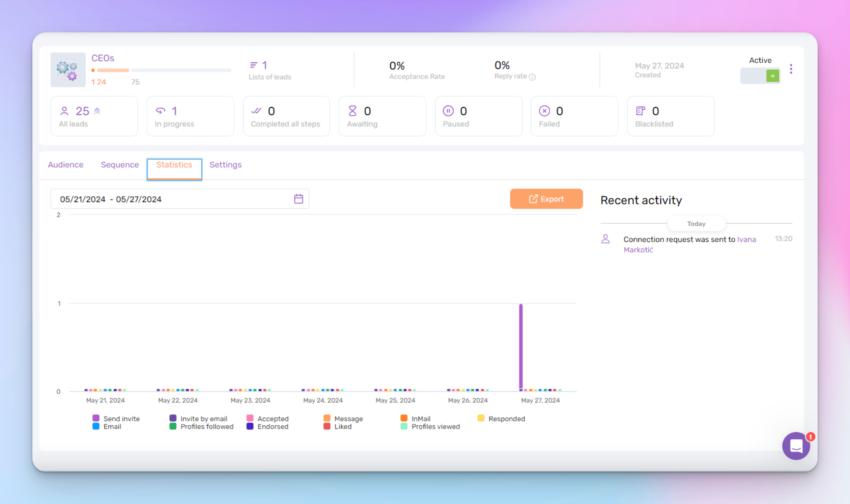Switch to the Settings tab
This screenshot has width=850, height=504.
226,165
